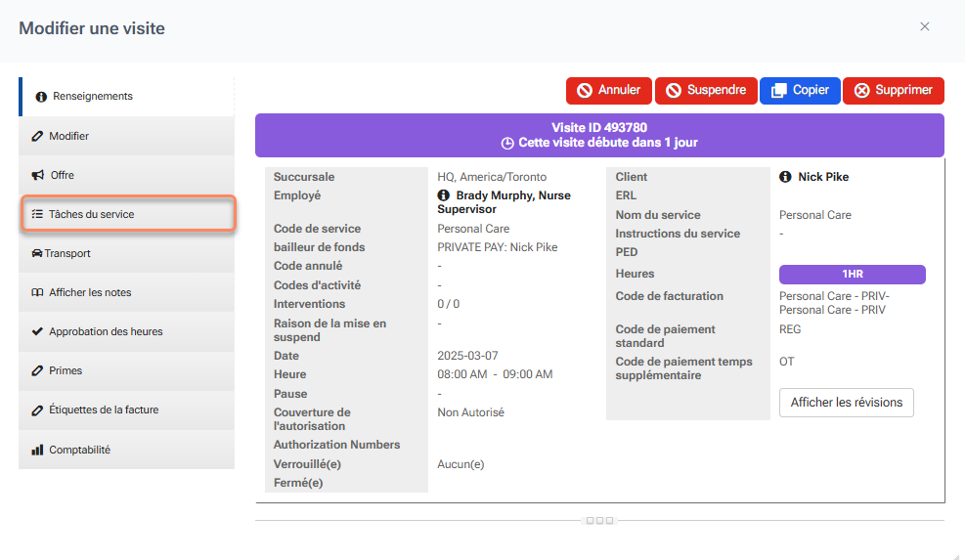
Task: Delete the visit with Supprimer button
Action: pos(893,90)
